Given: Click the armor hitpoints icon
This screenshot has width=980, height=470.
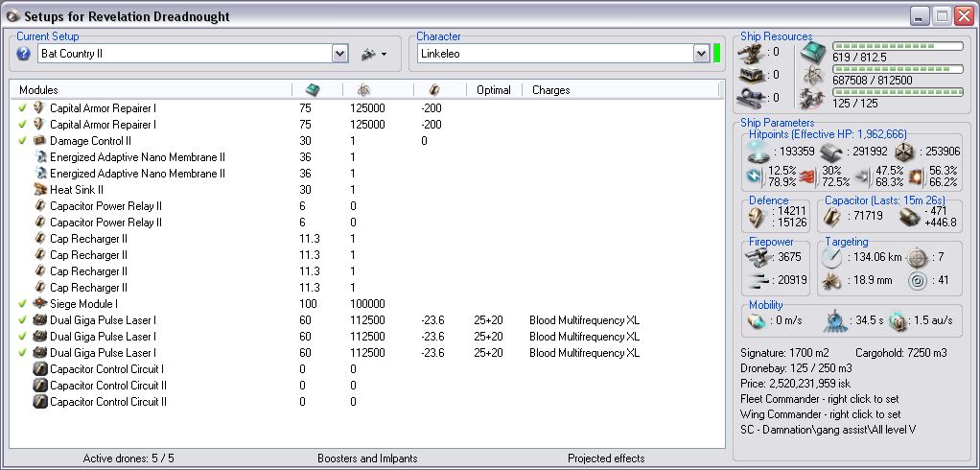Looking at the screenshot, I should pos(830,152).
